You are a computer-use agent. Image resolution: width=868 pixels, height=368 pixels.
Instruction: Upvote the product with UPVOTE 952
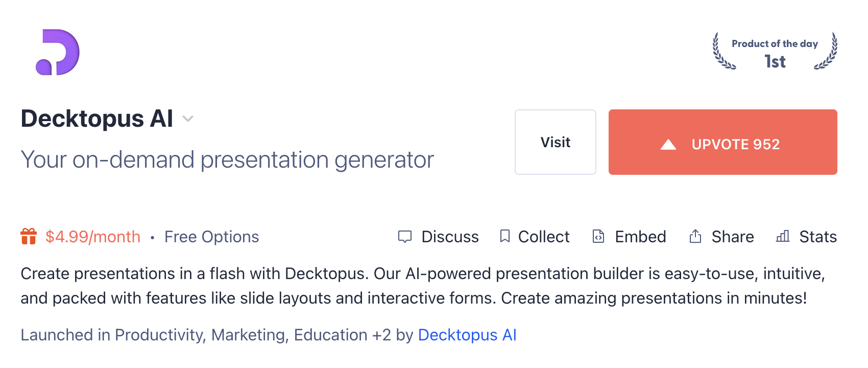point(722,142)
